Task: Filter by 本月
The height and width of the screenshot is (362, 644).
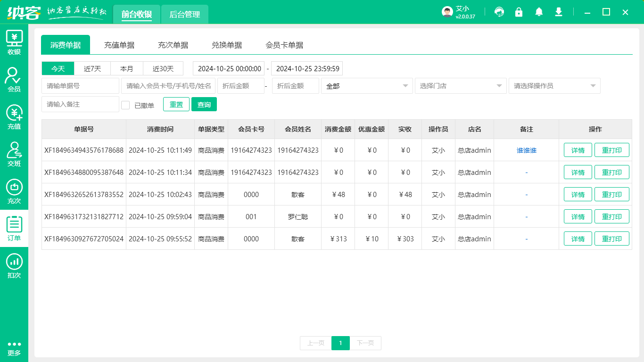Action: [127, 68]
